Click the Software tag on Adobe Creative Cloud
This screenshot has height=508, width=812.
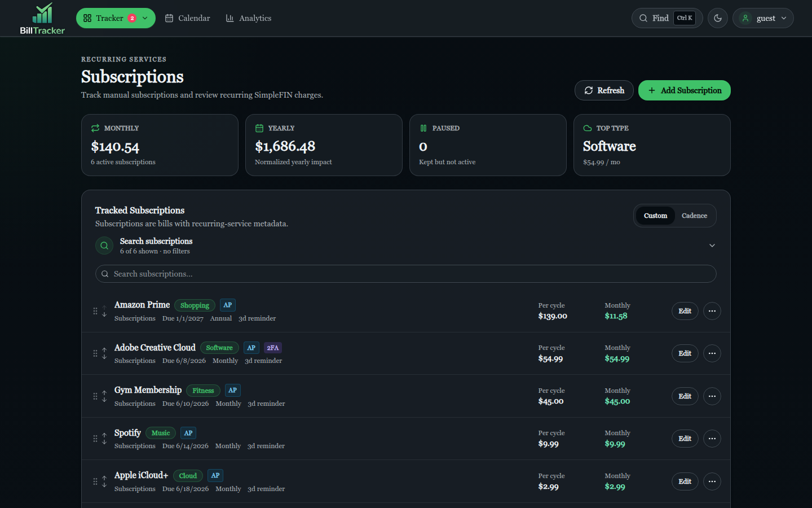pyautogui.click(x=219, y=348)
